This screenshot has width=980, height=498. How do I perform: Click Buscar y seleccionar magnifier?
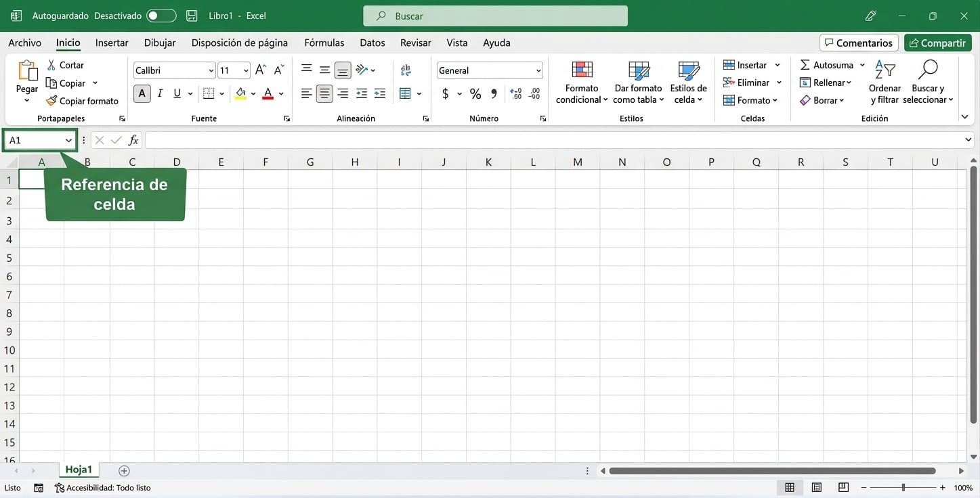tap(928, 70)
